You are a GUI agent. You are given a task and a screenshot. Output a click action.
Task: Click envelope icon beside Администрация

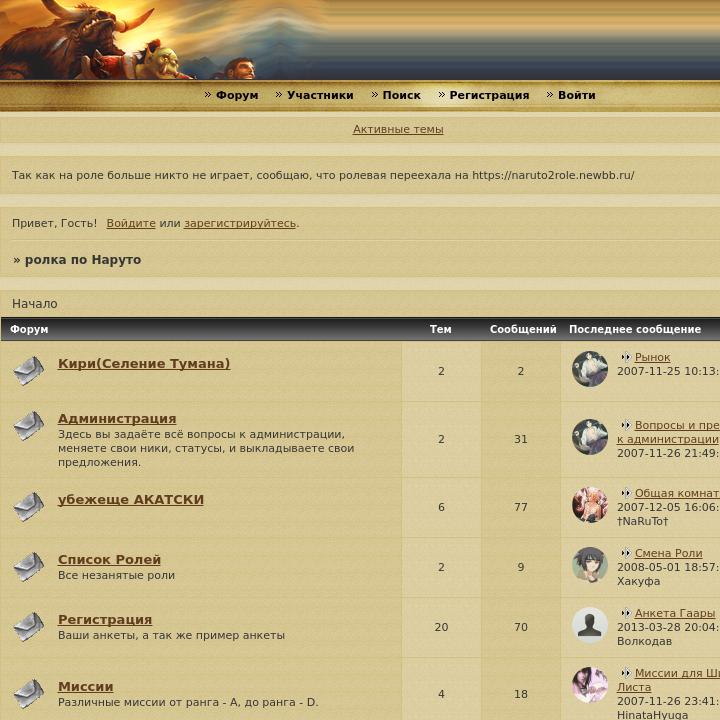tap(29, 425)
